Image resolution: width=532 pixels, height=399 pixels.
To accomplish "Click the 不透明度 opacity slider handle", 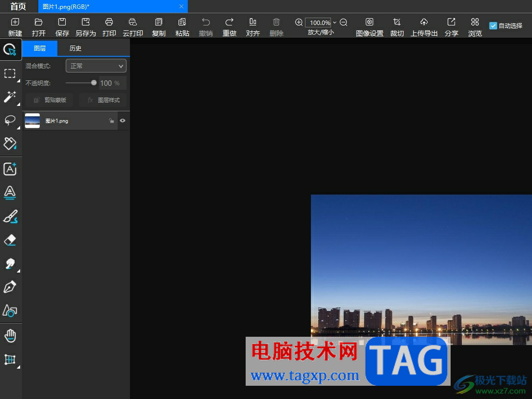I will (x=94, y=83).
